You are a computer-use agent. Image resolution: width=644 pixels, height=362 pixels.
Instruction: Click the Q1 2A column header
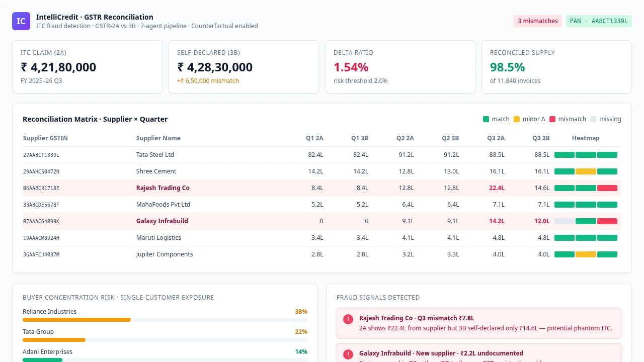coord(314,138)
